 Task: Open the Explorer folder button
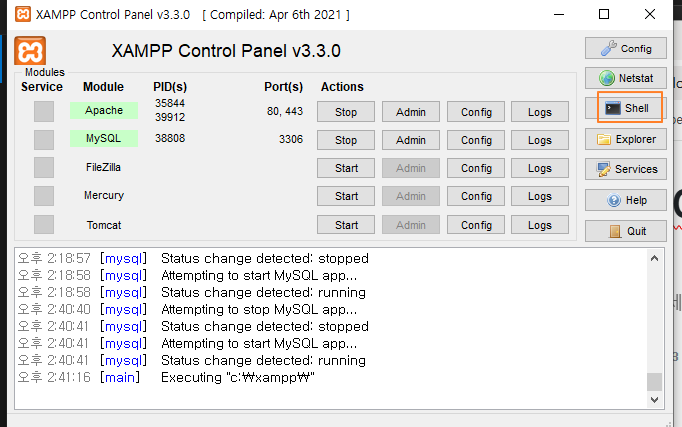625,139
